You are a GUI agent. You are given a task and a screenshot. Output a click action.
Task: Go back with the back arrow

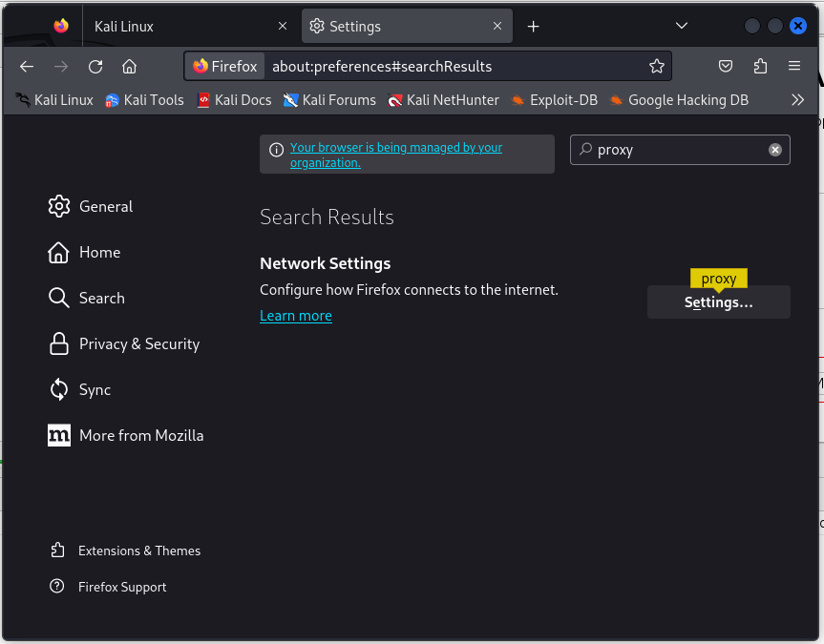pos(27,67)
